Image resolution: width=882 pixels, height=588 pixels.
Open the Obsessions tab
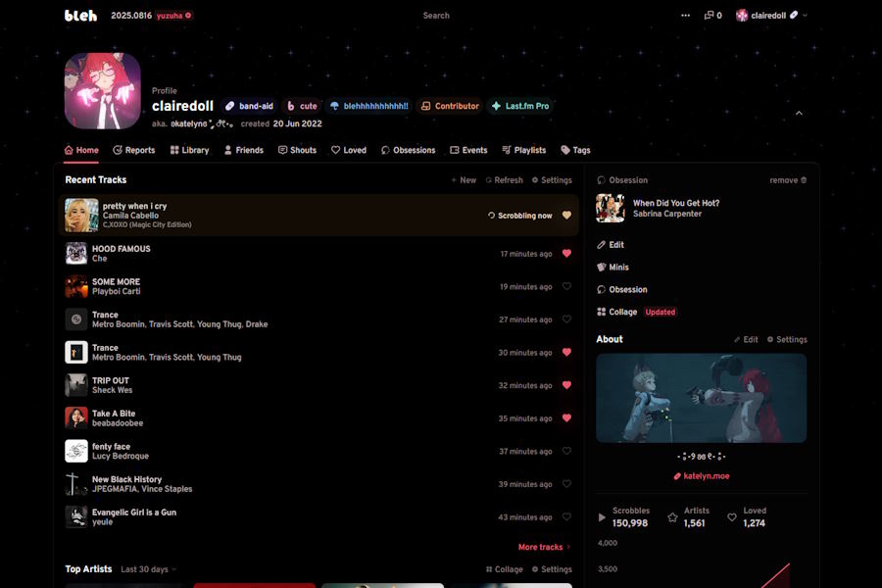pos(408,150)
